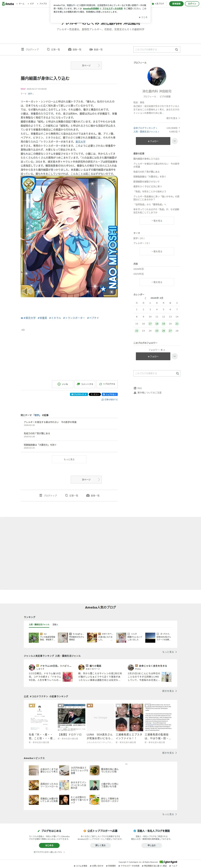Open topic お金はそこまで必要ないという考え
The height and width of the screenshot is (868, 201).
44,770
